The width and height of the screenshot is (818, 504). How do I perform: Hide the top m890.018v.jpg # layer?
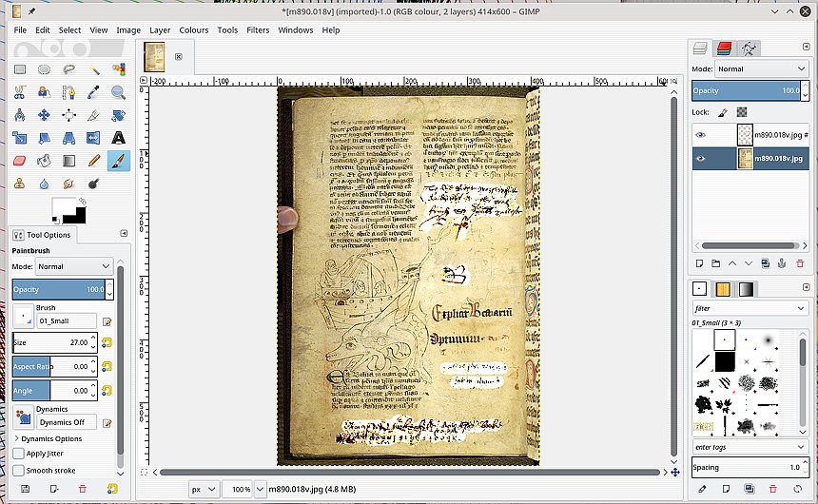701,135
